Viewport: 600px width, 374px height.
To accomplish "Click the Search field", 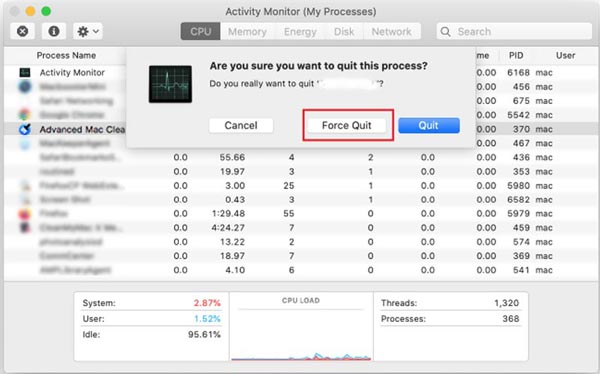I will [x=514, y=31].
